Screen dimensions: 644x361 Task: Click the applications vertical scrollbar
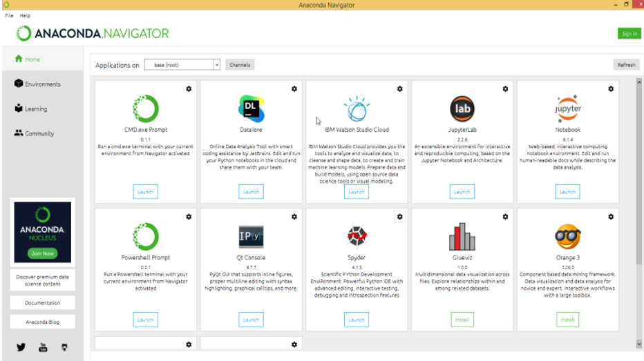pos(639,177)
